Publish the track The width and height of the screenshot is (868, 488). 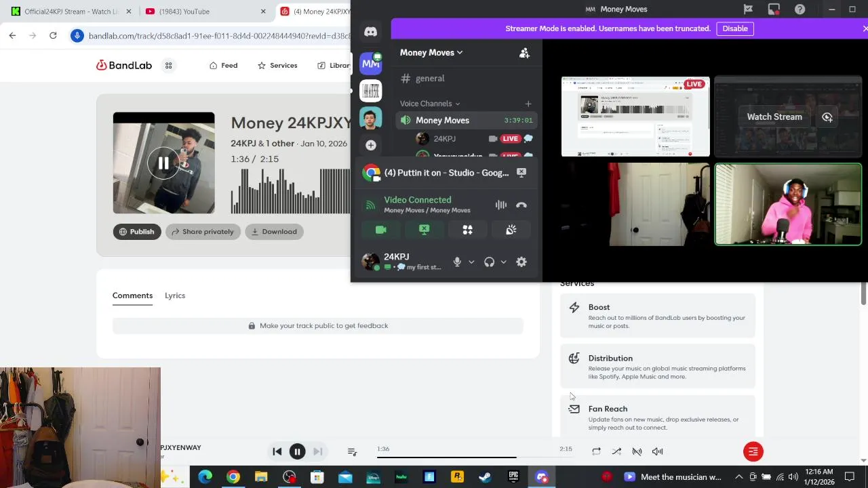(x=137, y=232)
